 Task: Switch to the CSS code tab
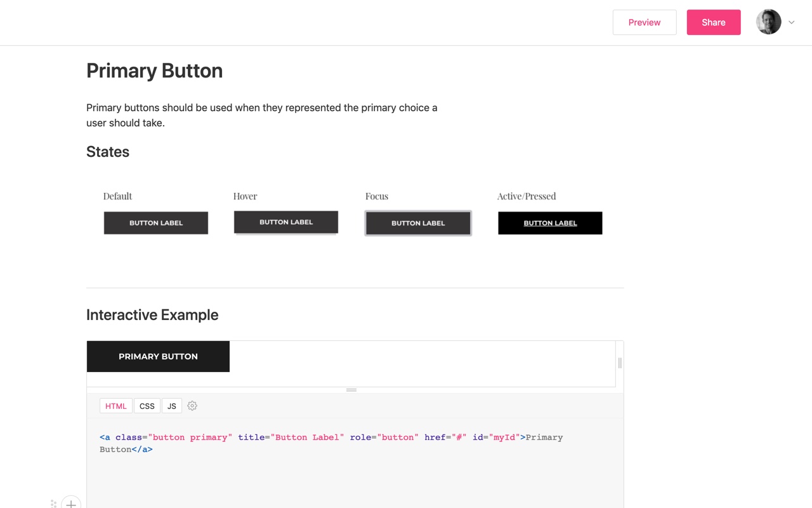tap(147, 406)
